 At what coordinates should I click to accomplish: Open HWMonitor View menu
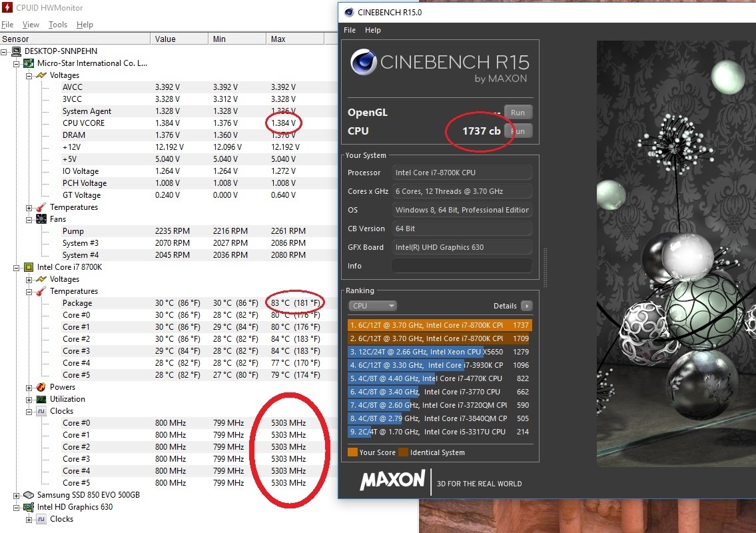click(x=31, y=25)
